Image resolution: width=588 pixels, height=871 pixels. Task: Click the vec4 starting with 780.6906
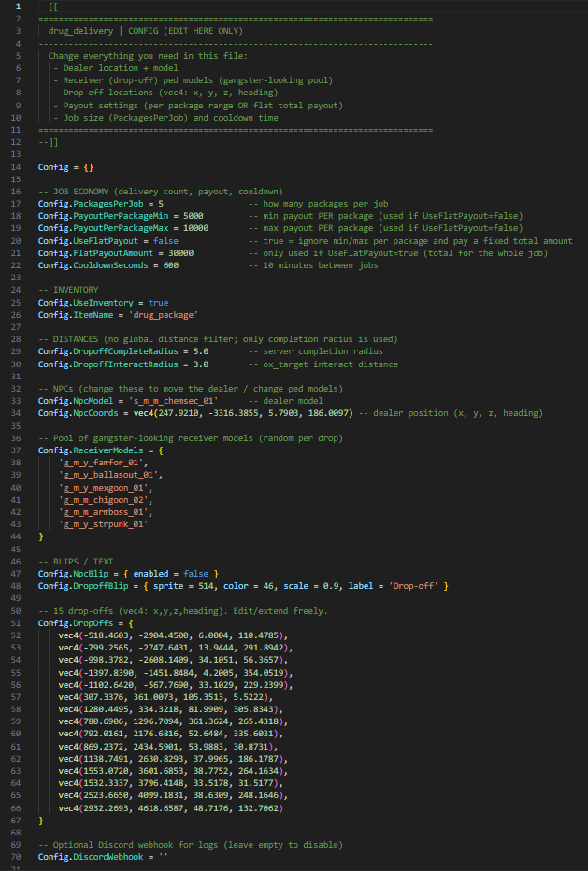173,721
